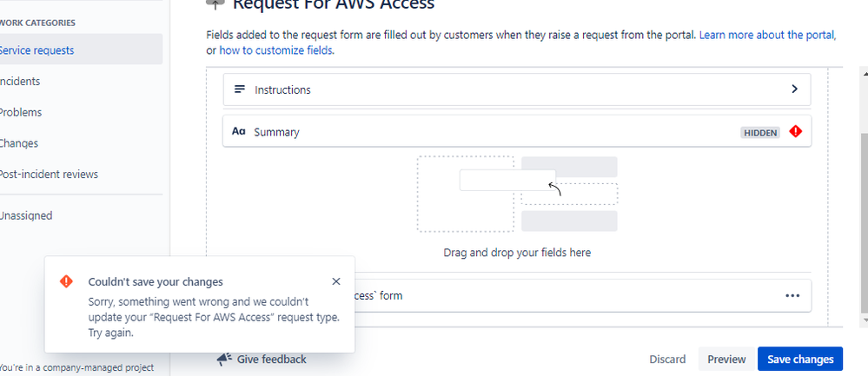868x376 pixels.
Task: Click the HIDDEN badge on Summary
Action: [x=760, y=133]
